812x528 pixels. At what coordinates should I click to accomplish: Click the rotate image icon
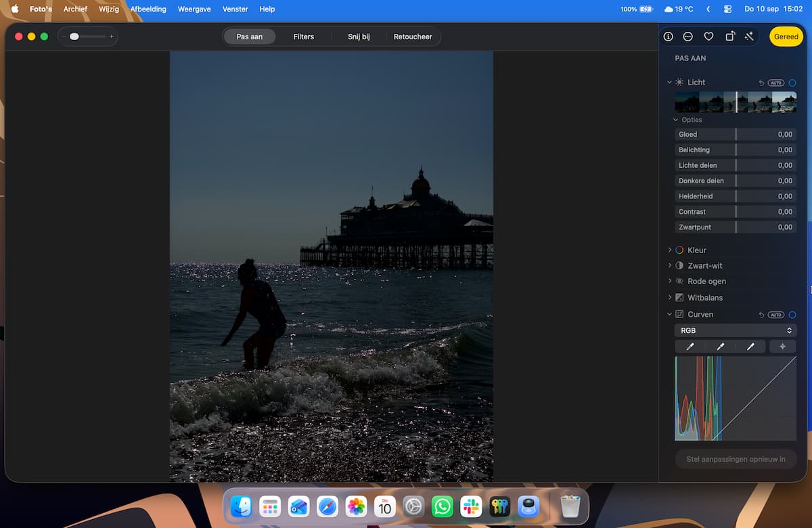point(729,37)
